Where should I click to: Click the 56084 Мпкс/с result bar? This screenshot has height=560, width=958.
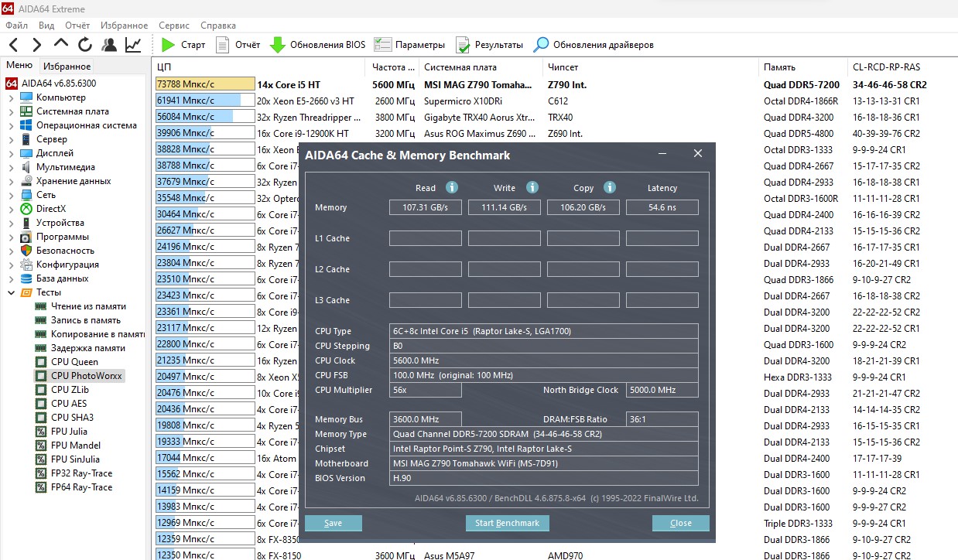click(205, 117)
